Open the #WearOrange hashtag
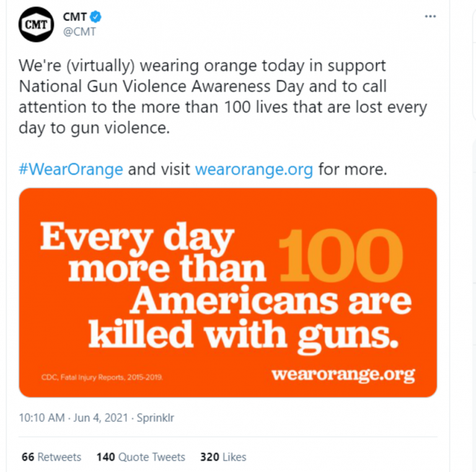 pos(71,169)
